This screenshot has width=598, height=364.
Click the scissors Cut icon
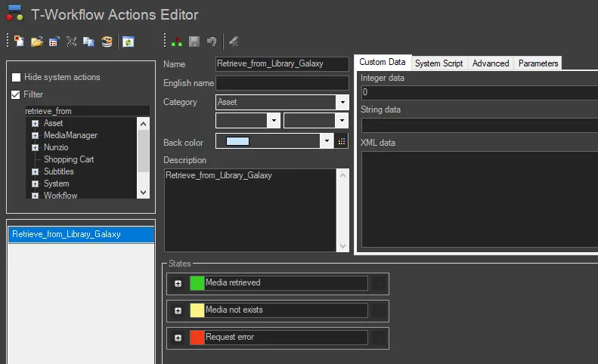tap(72, 42)
